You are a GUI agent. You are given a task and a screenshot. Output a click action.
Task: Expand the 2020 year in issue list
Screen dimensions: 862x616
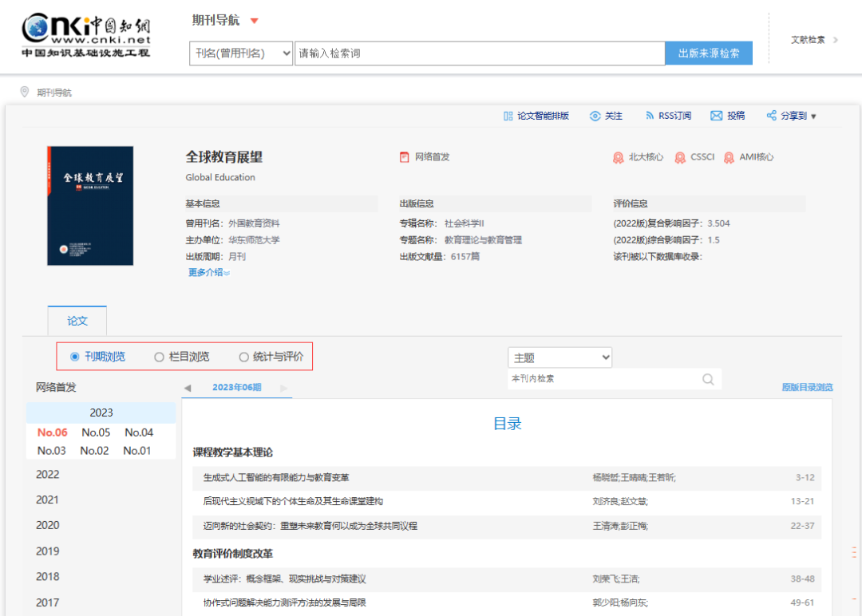point(48,525)
